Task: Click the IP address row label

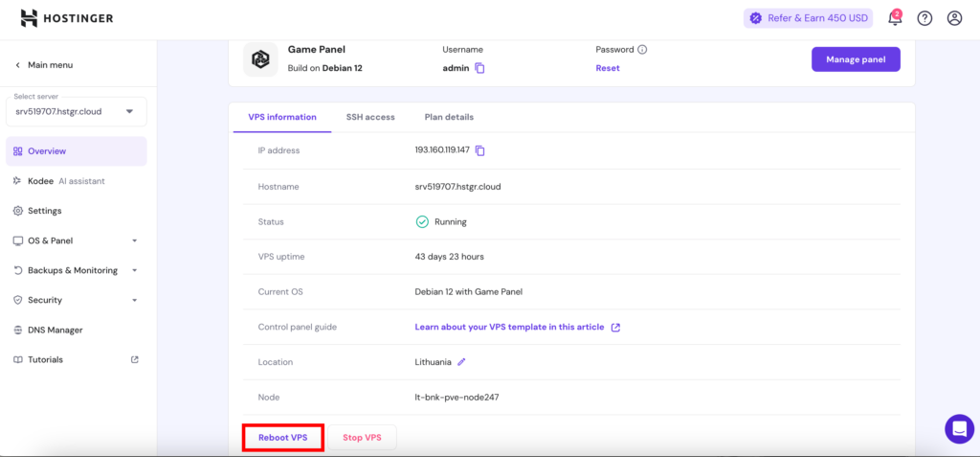Action: coord(278,150)
